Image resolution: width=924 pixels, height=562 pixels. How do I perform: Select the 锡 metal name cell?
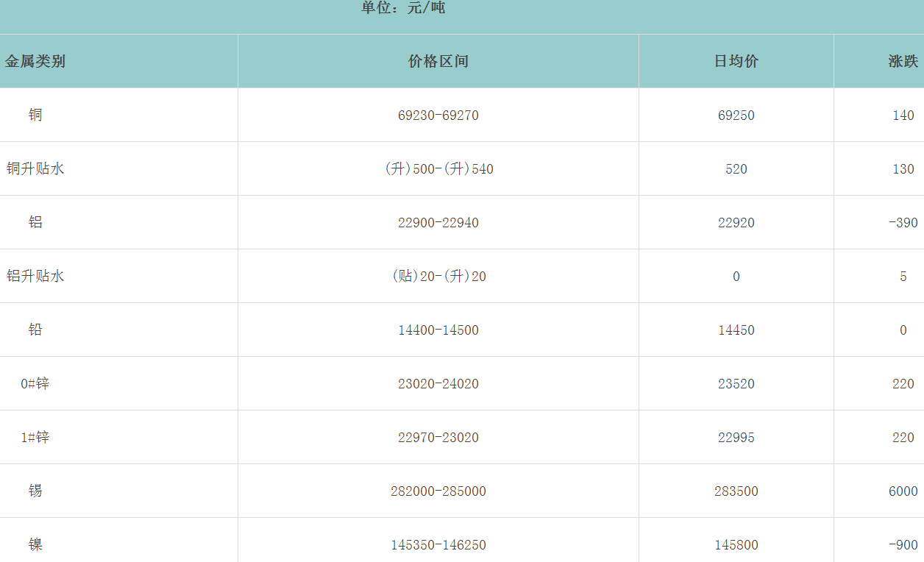[35, 491]
